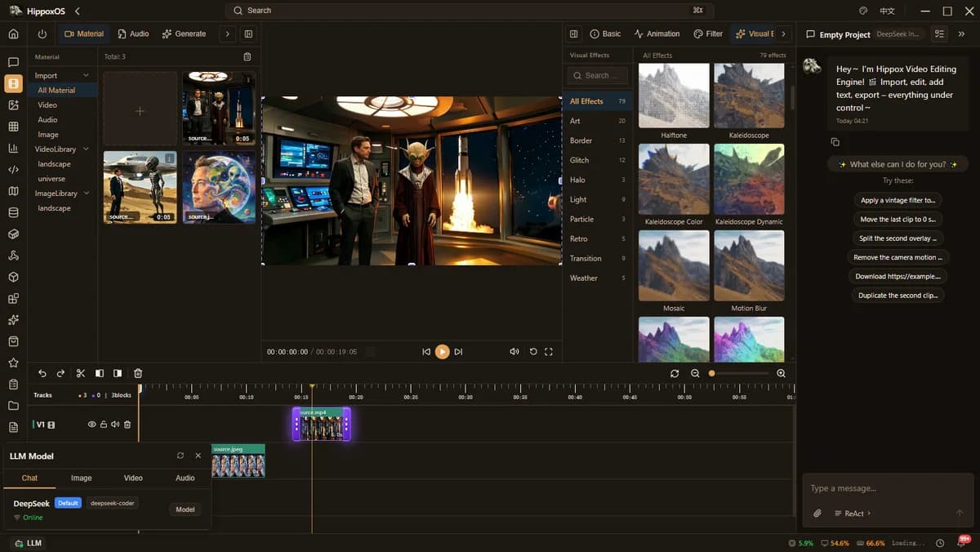Screen dimensions: 980x552
Task: Toggle loop playback in the preview player
Action: tap(533, 351)
